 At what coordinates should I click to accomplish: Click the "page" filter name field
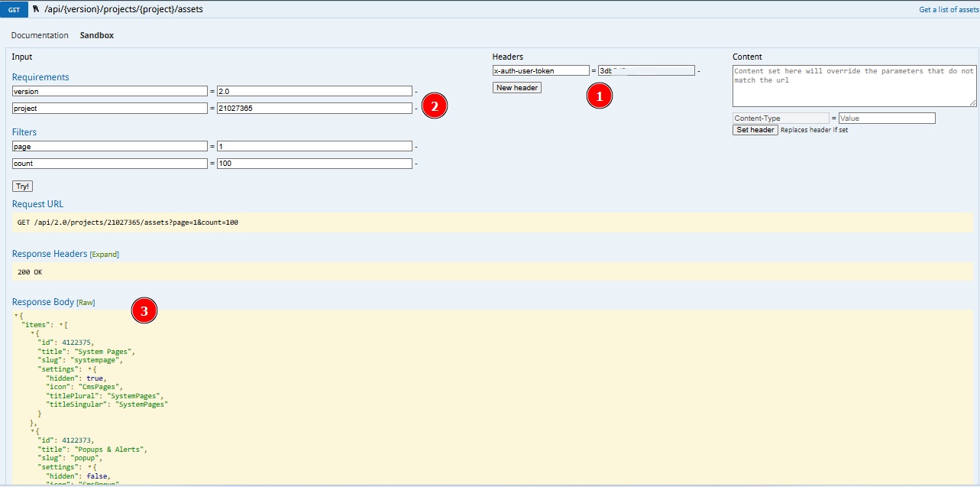coord(109,146)
